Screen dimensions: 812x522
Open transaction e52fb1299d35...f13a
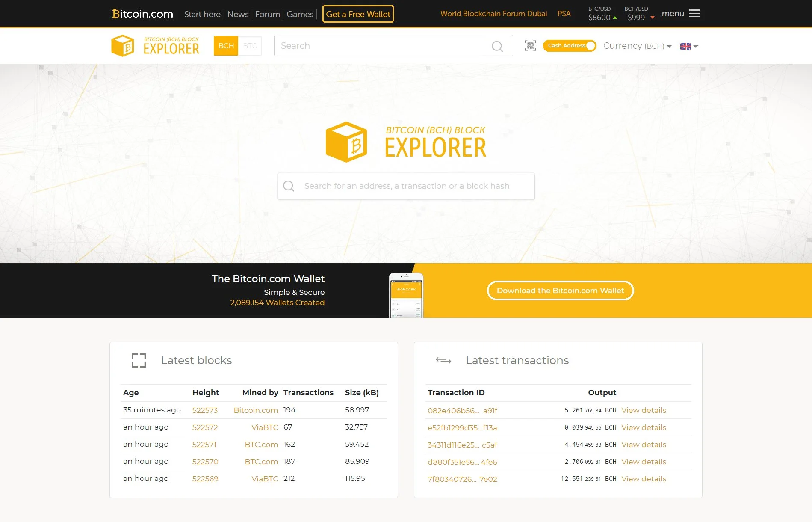point(462,428)
